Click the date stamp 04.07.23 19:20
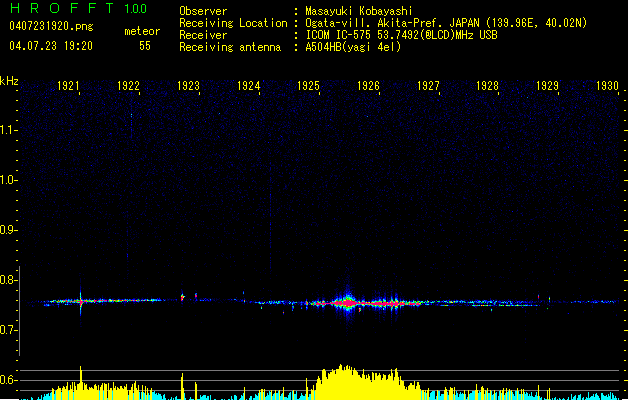Viewport: 629px width, 400px height. [x=51, y=46]
